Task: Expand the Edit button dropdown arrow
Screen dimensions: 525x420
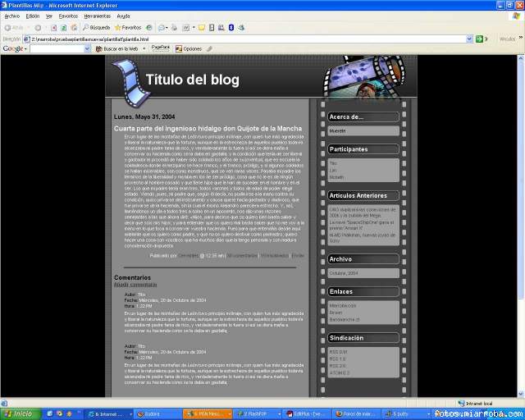Action: [194, 28]
